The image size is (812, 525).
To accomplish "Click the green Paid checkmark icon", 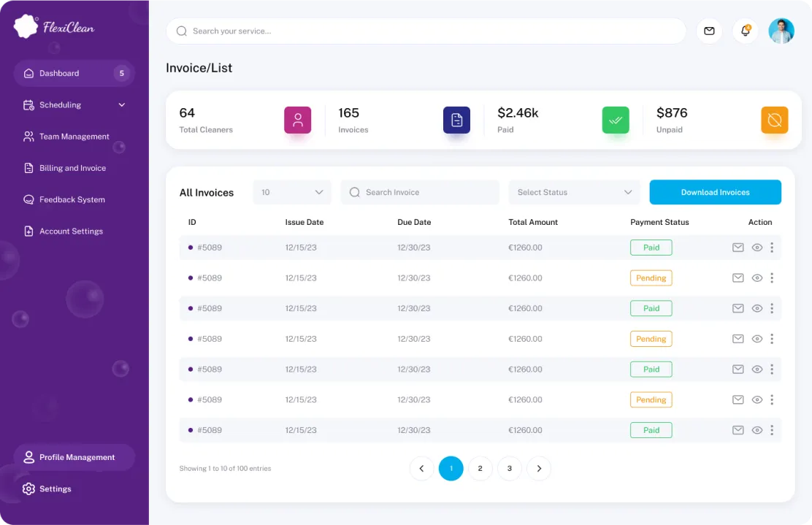I will (616, 120).
